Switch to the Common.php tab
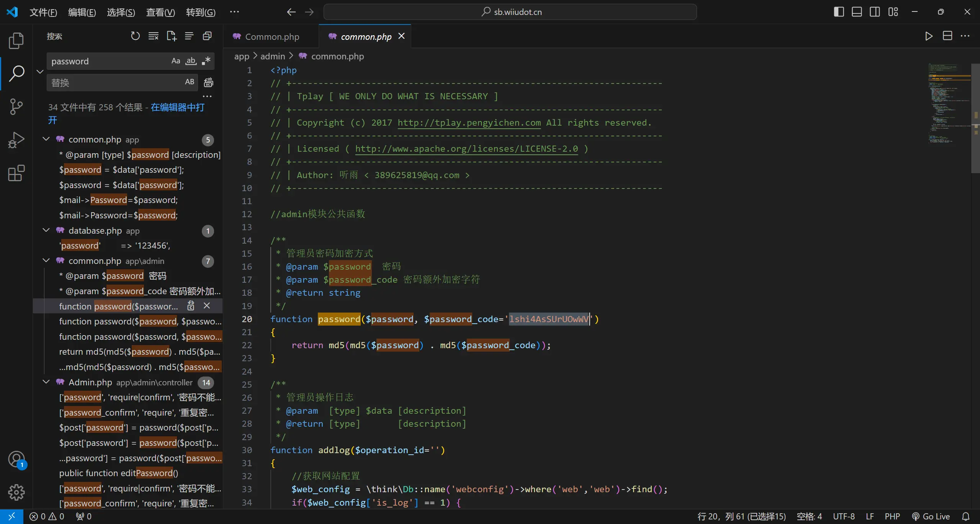This screenshot has height=524, width=980. 272,37
